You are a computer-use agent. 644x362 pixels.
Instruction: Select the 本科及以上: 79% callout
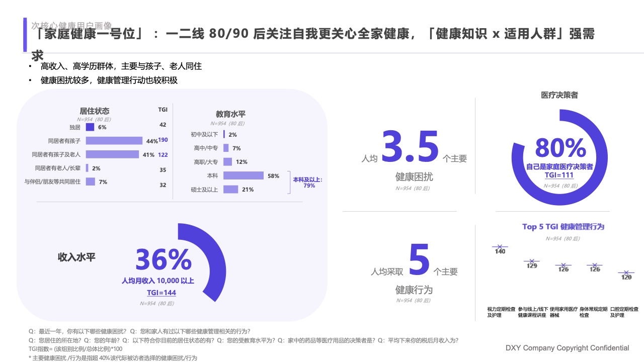pyautogui.click(x=307, y=183)
